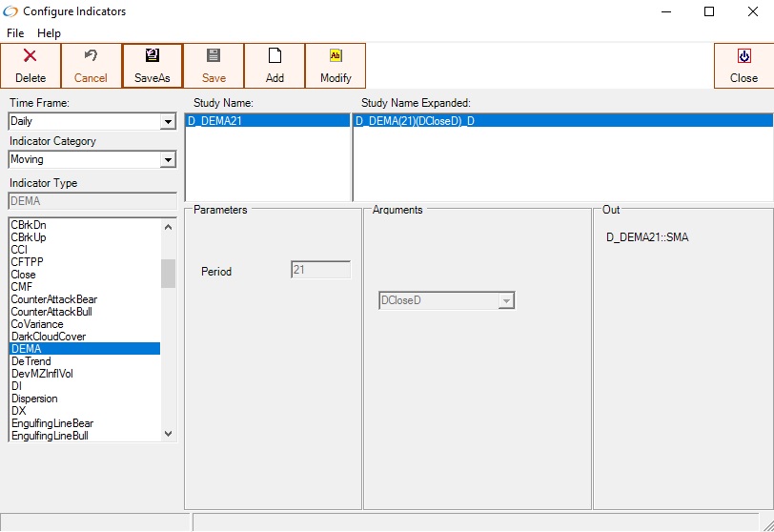This screenshot has width=774, height=532.
Task: Select DarkCloudCover indicator type
Action: 48,337
